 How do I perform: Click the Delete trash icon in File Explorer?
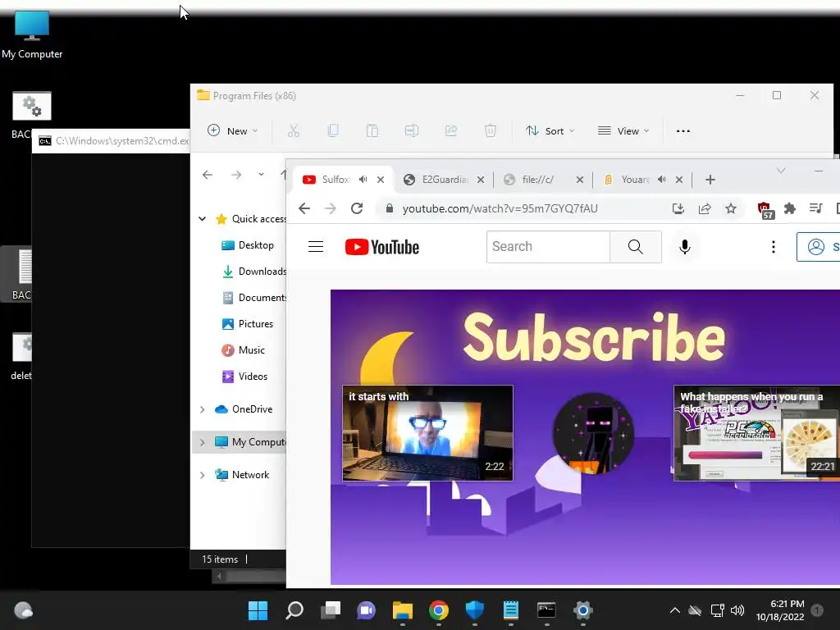click(491, 130)
